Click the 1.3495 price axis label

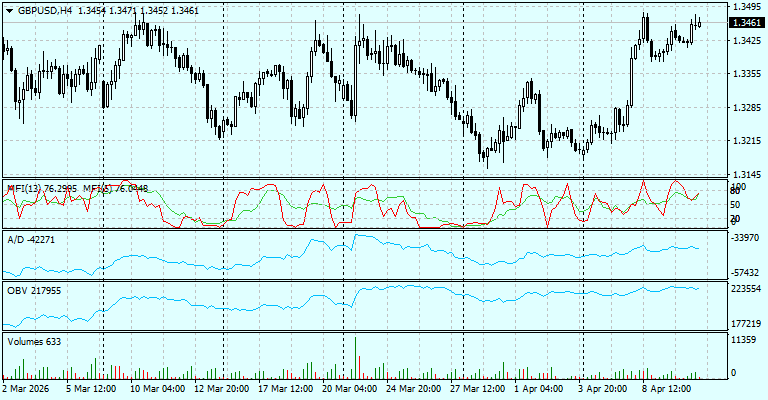747,6
